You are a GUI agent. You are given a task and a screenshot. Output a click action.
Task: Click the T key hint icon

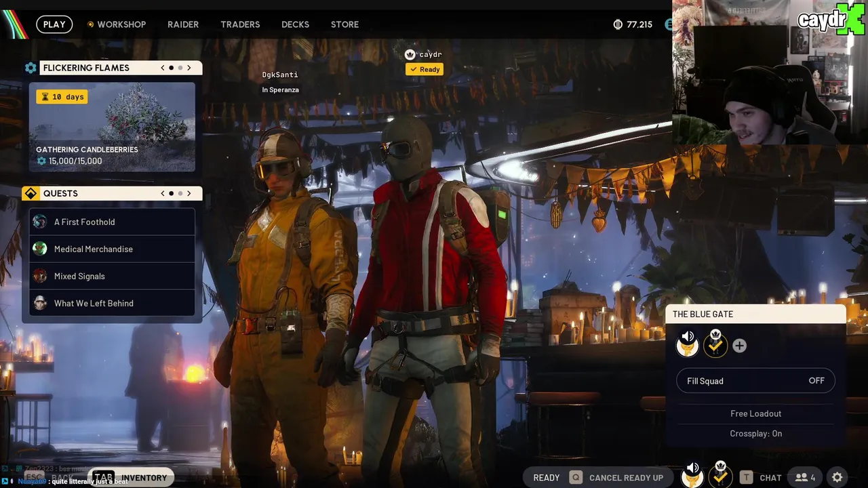pos(746,478)
